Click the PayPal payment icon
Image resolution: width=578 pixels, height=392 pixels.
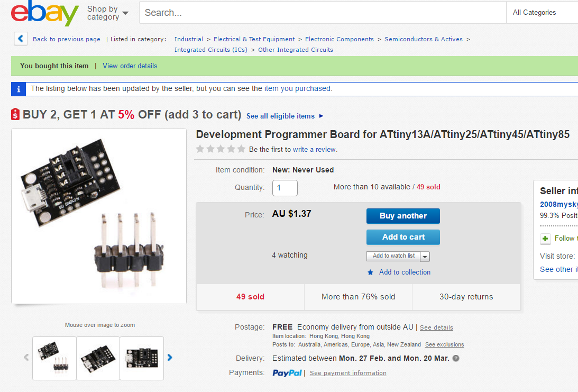287,372
